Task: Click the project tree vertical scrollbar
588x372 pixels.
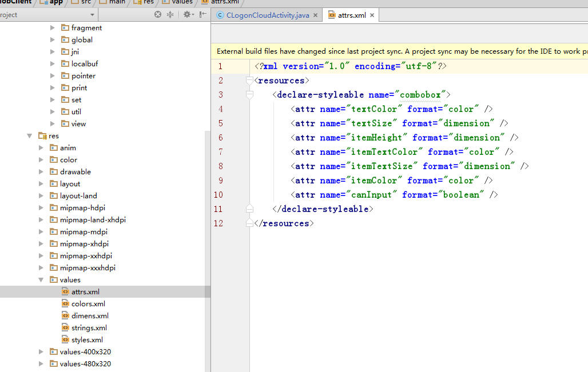Action: [x=207, y=229]
